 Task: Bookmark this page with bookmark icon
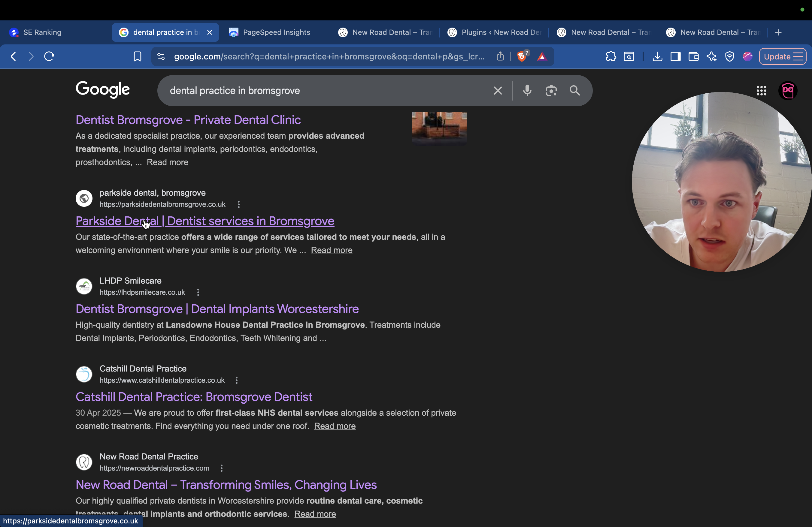tap(137, 57)
